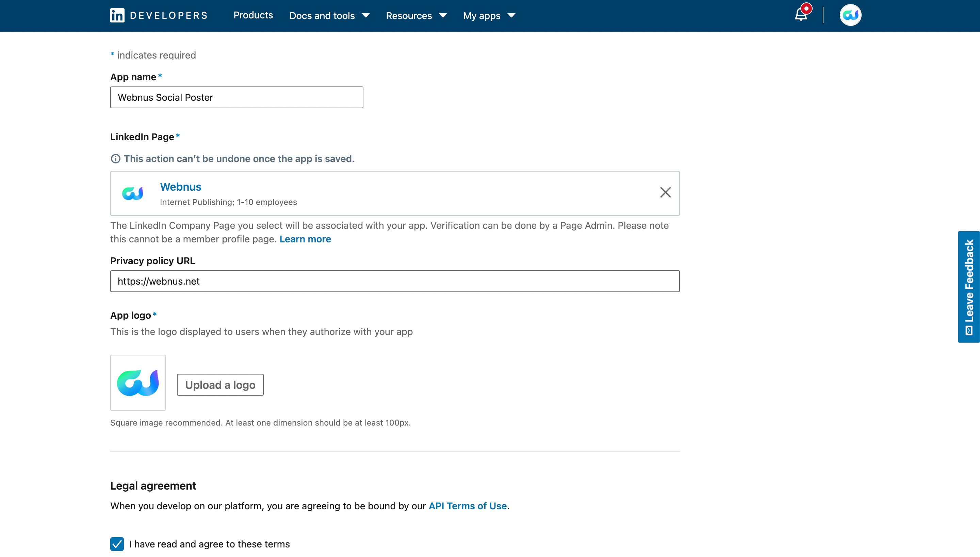Expand the Resources dropdown menu
Viewport: 980px width, 557px height.
[x=416, y=16]
